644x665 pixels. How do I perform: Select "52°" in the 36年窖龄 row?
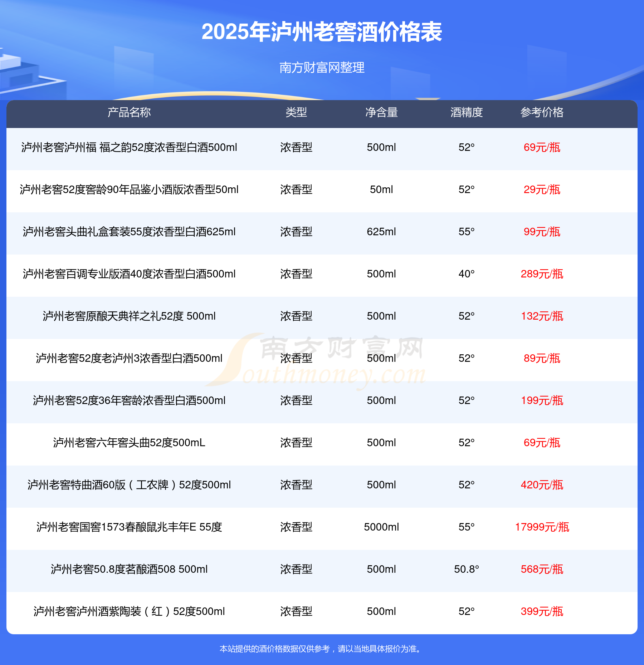pyautogui.click(x=467, y=400)
